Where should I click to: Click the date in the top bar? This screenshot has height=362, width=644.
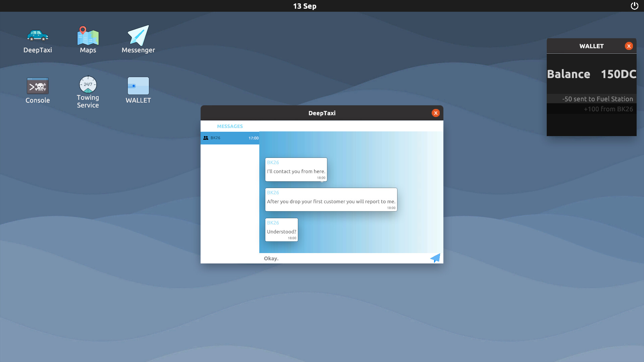305,6
